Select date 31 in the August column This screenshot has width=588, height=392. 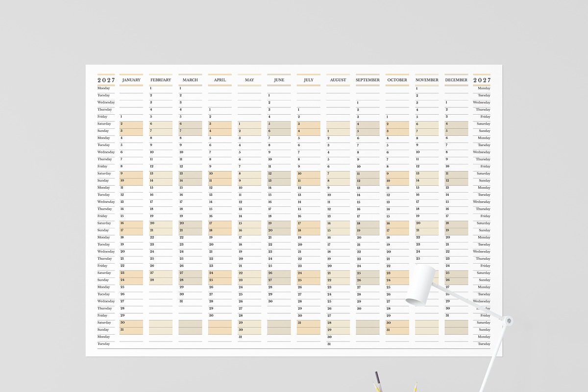pos(329,344)
